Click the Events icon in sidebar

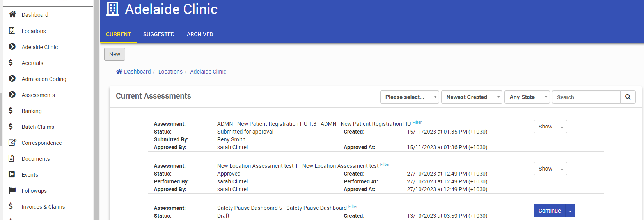tap(12, 174)
